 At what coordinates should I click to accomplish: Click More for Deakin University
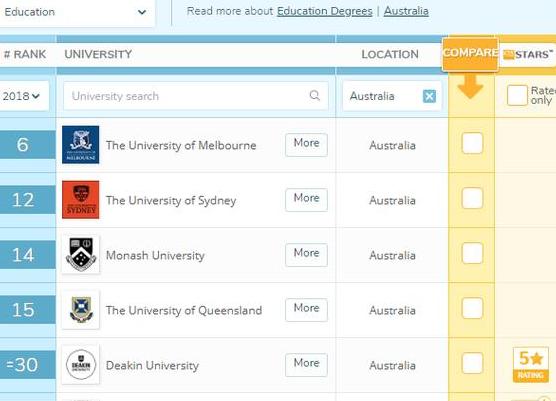click(306, 364)
